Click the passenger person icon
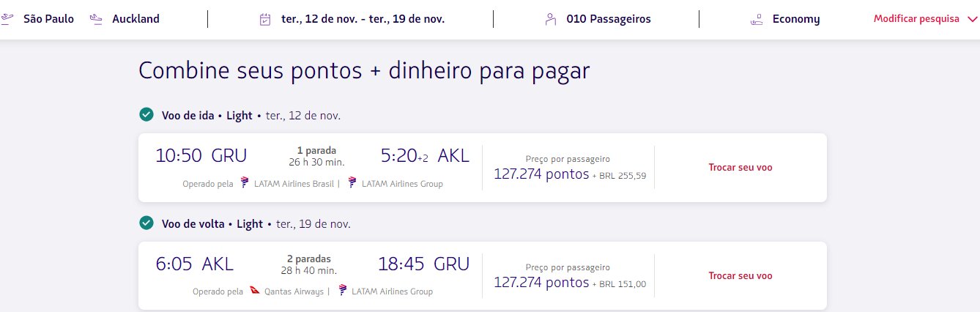This screenshot has height=312, width=980. [x=550, y=19]
